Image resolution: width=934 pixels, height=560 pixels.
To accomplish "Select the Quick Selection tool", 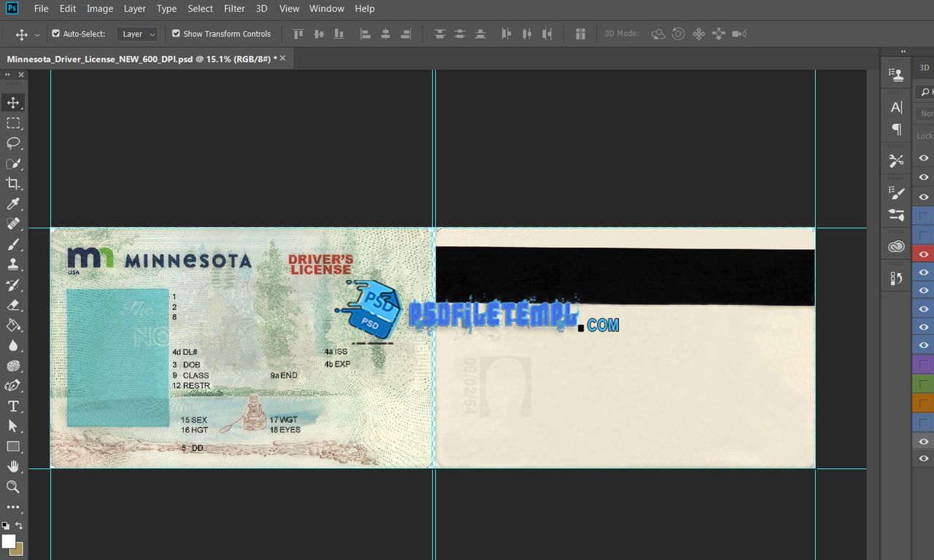I will tap(13, 163).
